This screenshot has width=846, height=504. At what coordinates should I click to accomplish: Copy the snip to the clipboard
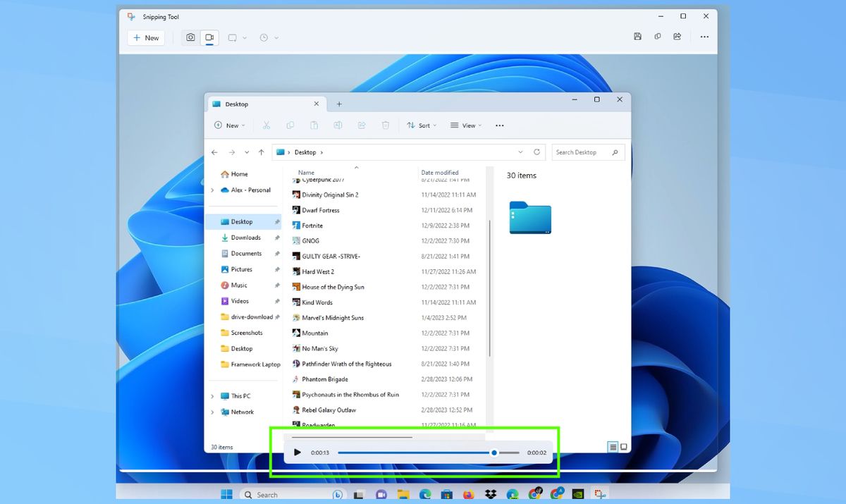pyautogui.click(x=657, y=36)
